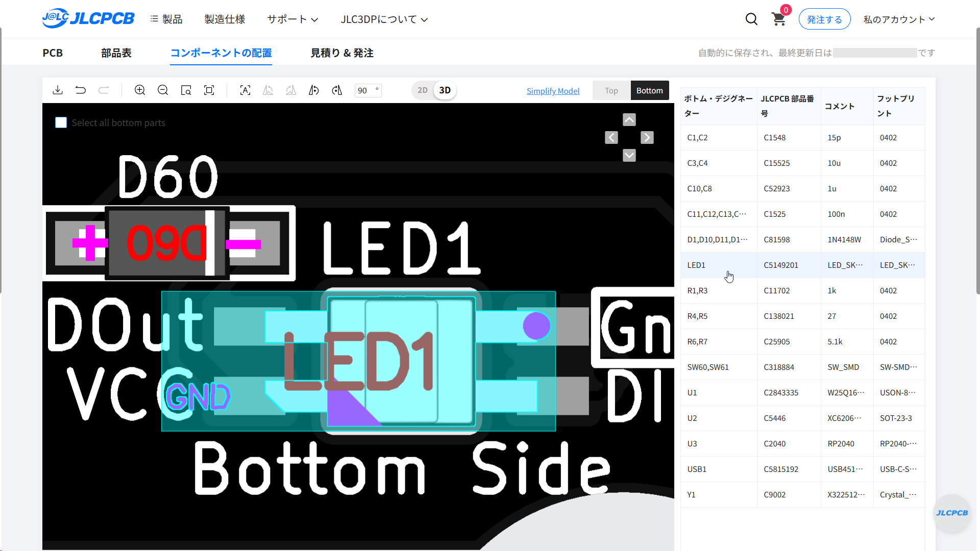Select the USB1 designator row

point(803,469)
